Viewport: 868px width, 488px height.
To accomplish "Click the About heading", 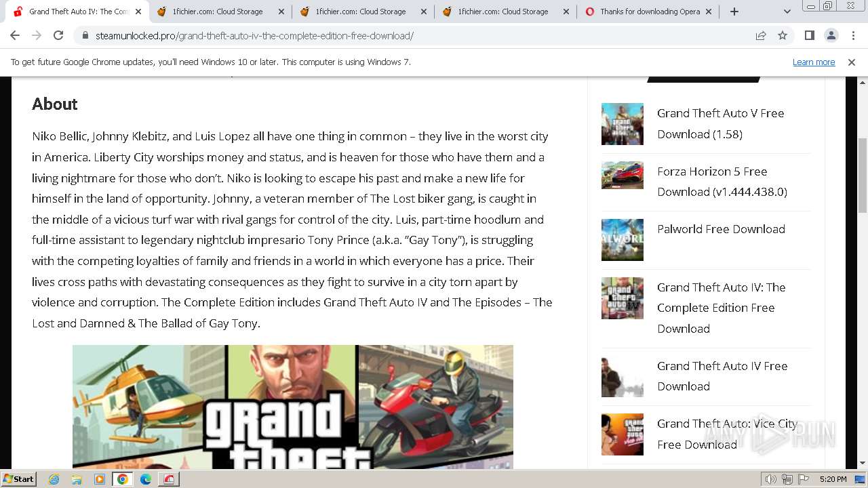I will click(x=54, y=104).
